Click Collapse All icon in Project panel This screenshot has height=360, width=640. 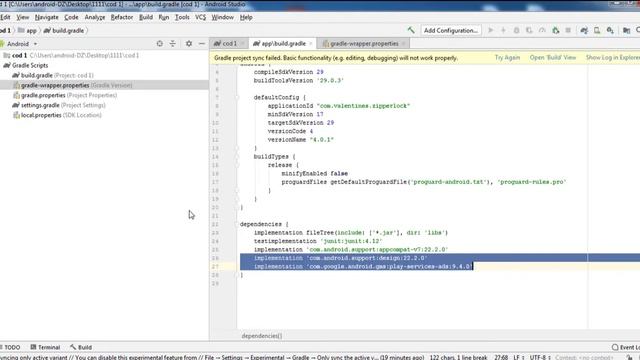[173, 43]
